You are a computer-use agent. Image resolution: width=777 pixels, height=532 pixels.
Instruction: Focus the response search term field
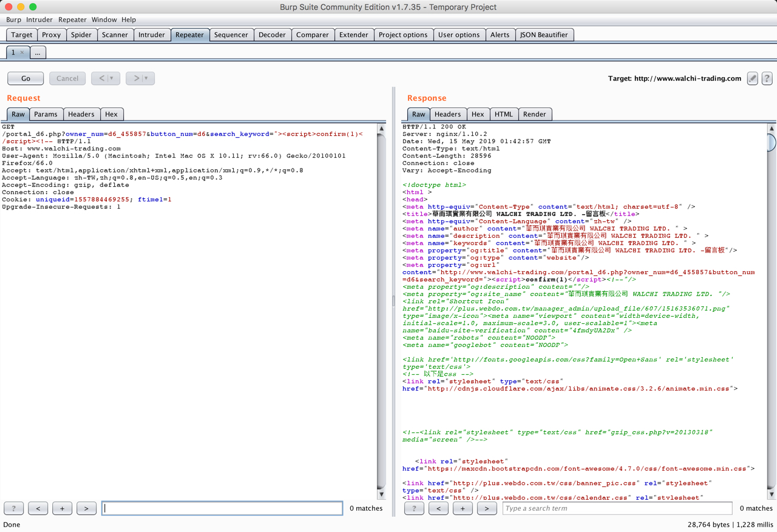pos(617,508)
